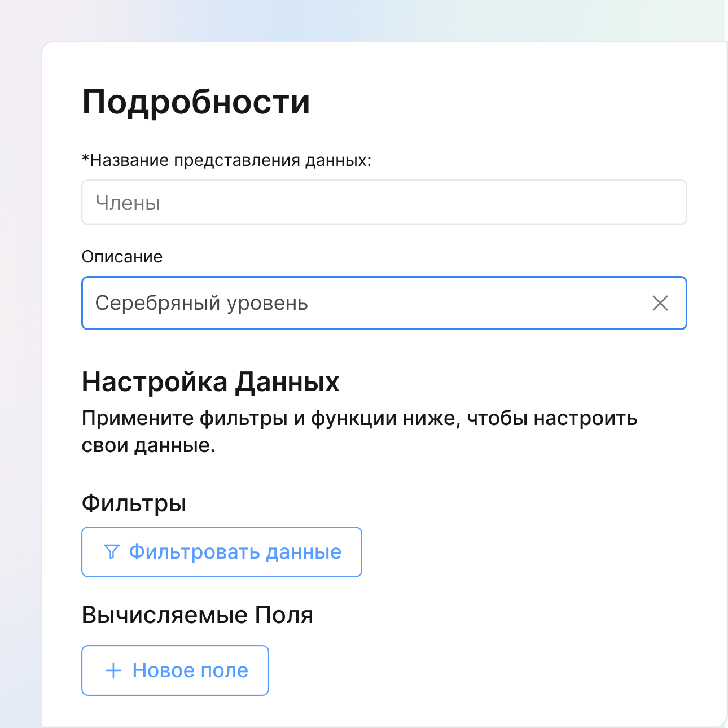Add a computed field via Новое поле
Screen dimensions: 728x728
coord(175,670)
